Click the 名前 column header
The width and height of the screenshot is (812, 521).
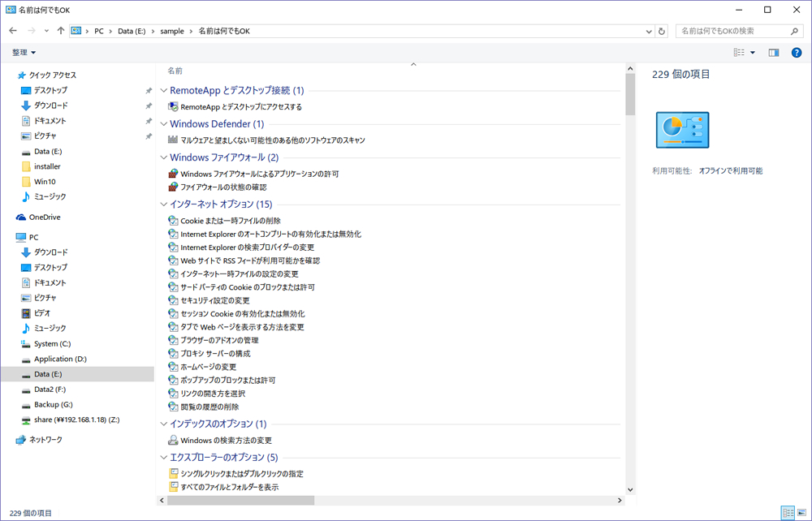pyautogui.click(x=175, y=71)
